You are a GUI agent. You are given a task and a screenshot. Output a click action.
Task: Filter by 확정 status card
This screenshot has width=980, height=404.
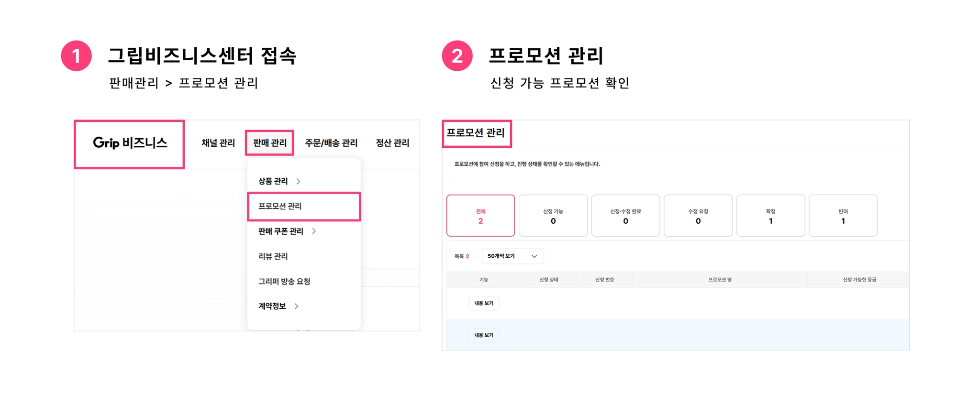[x=770, y=216]
